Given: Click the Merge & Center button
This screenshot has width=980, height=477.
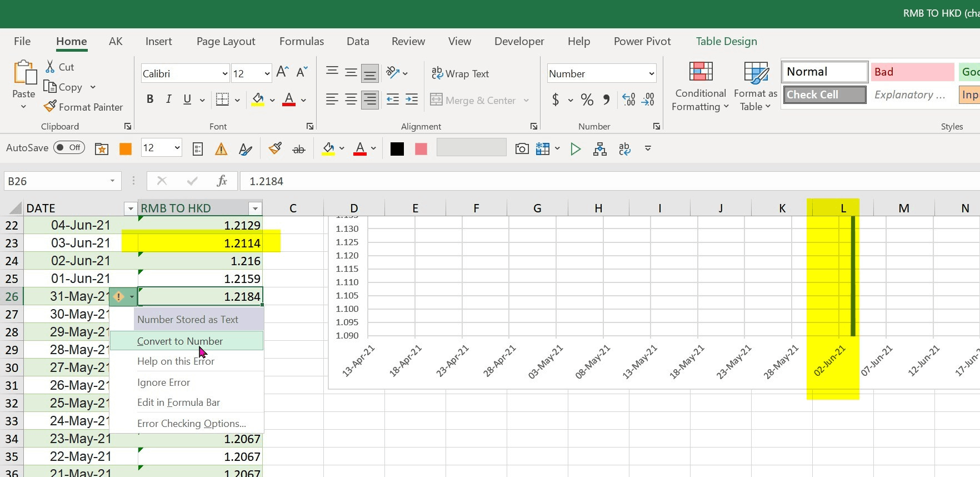Looking at the screenshot, I should [473, 100].
